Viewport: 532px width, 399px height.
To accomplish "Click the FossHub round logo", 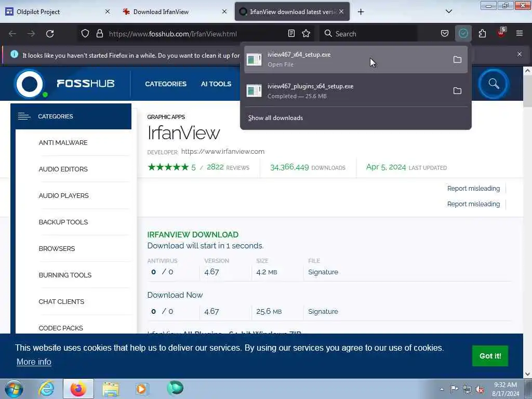I will pos(30,84).
